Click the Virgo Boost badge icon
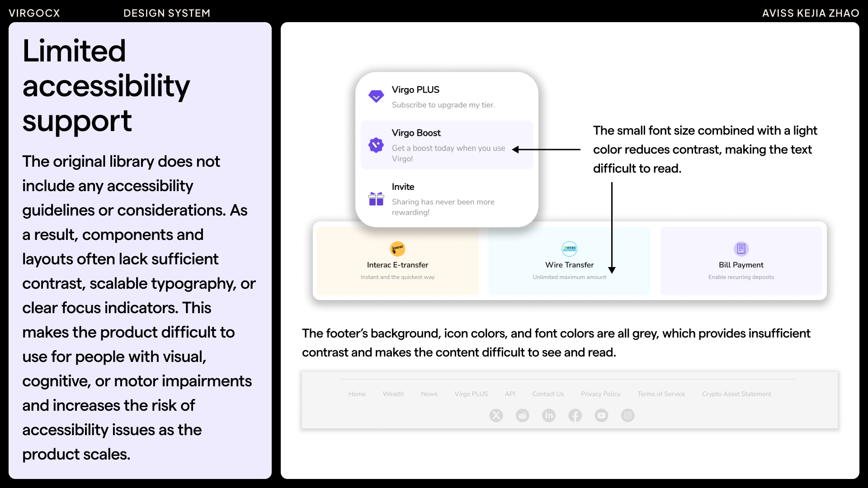 (376, 145)
